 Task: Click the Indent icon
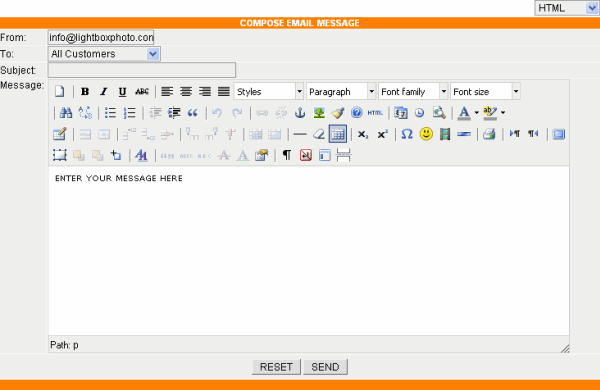(x=174, y=113)
